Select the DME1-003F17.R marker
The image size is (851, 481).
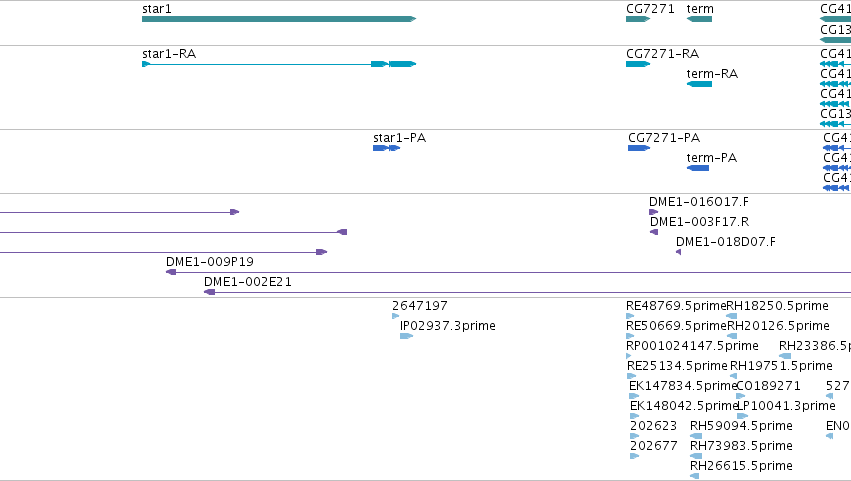(654, 232)
